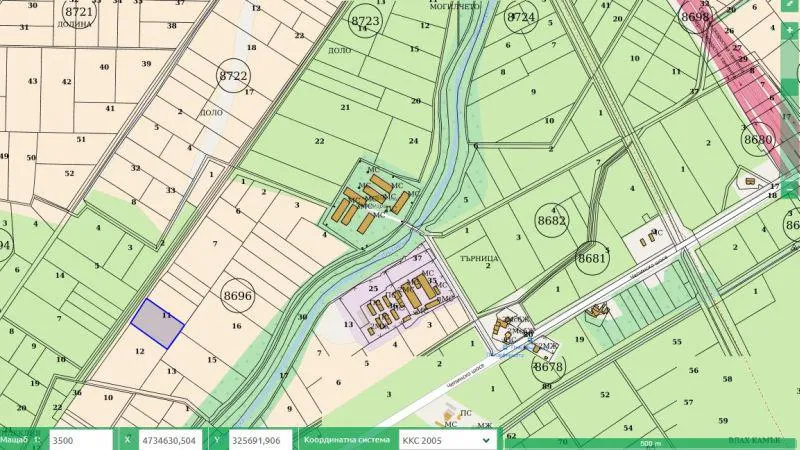Screen dimensions: 800x450
Task: Click parcel 25 in the purple zone
Action: click(374, 289)
